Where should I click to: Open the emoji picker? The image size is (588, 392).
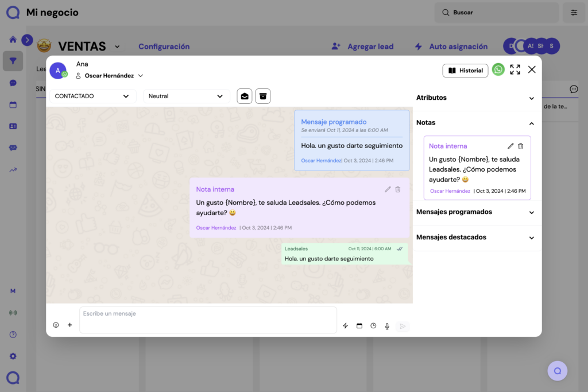56,325
